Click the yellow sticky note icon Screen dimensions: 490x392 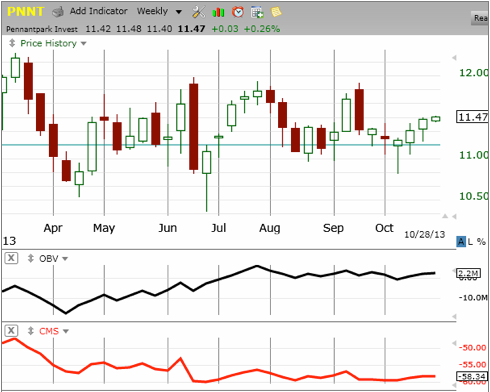point(276,12)
